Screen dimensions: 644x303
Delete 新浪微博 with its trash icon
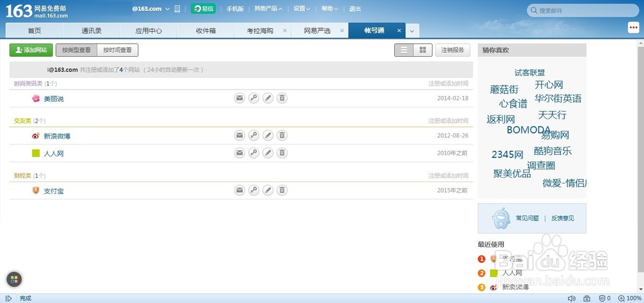(x=282, y=135)
